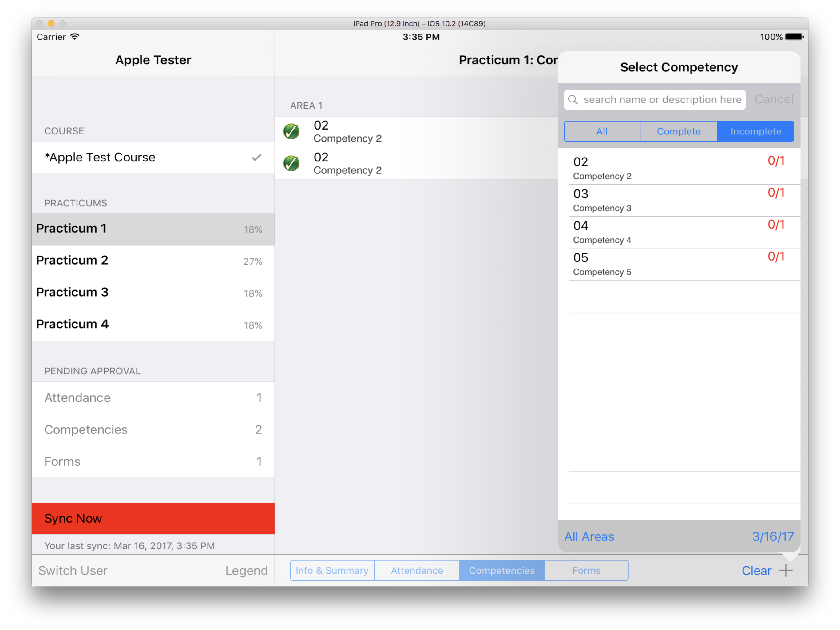Select the Incomplete filter segment
Screen dimensions: 840x630
coord(756,131)
